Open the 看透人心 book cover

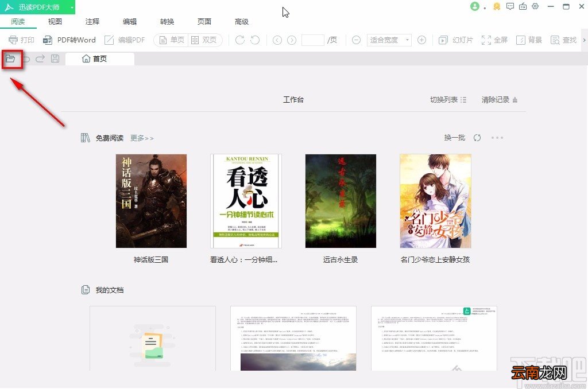click(x=246, y=201)
